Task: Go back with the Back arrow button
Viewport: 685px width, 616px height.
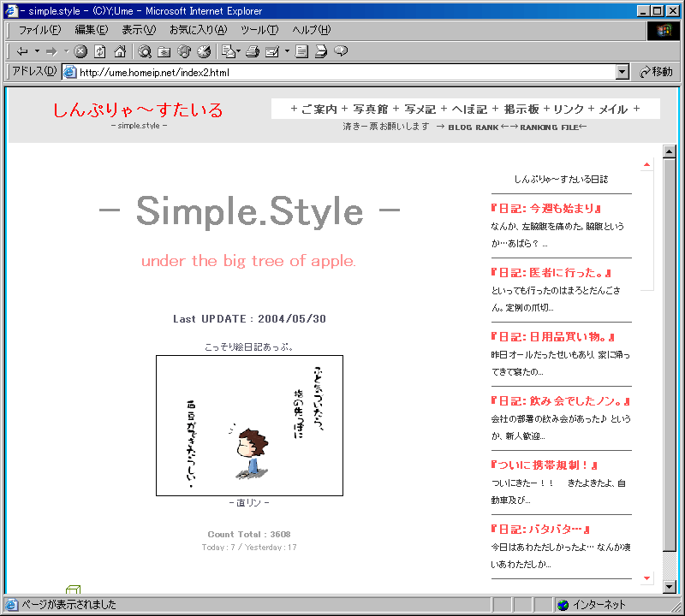Action: tap(22, 51)
